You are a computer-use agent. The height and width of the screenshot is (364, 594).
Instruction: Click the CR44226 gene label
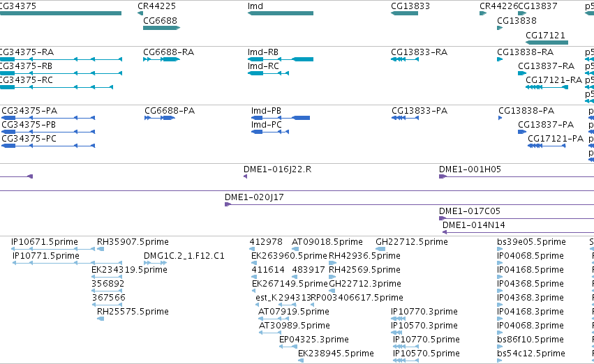point(498,6)
